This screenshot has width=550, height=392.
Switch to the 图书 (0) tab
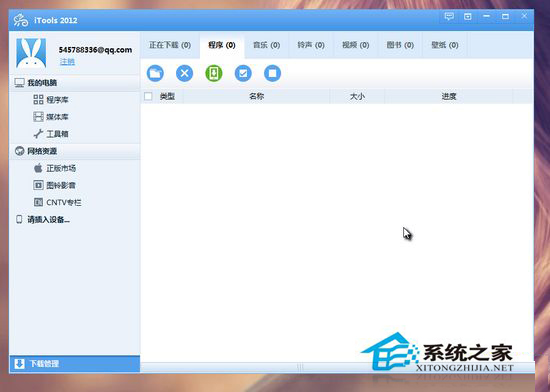click(x=400, y=45)
